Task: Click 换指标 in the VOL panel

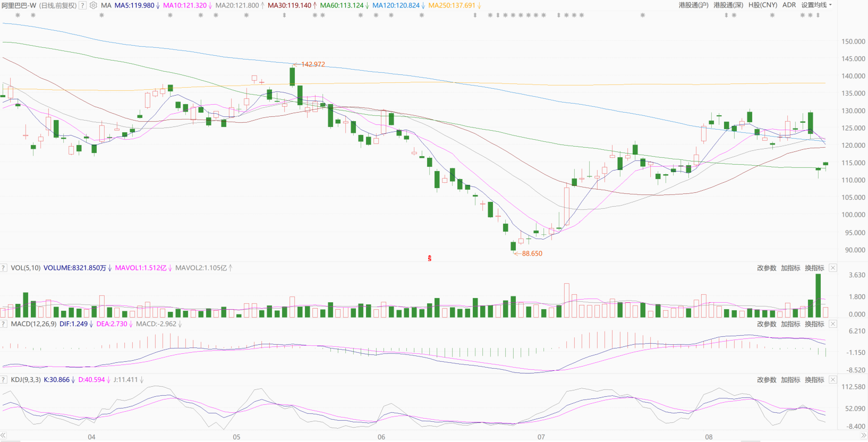Action: point(814,268)
